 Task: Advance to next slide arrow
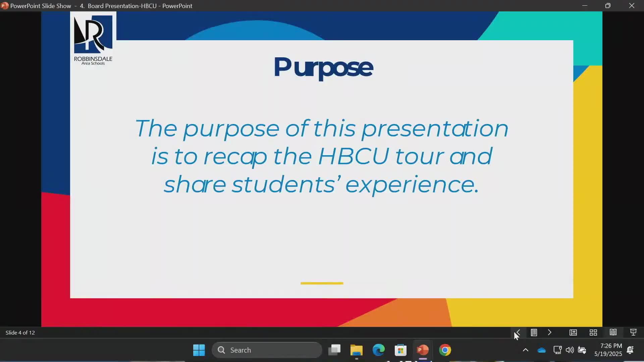[549, 333]
